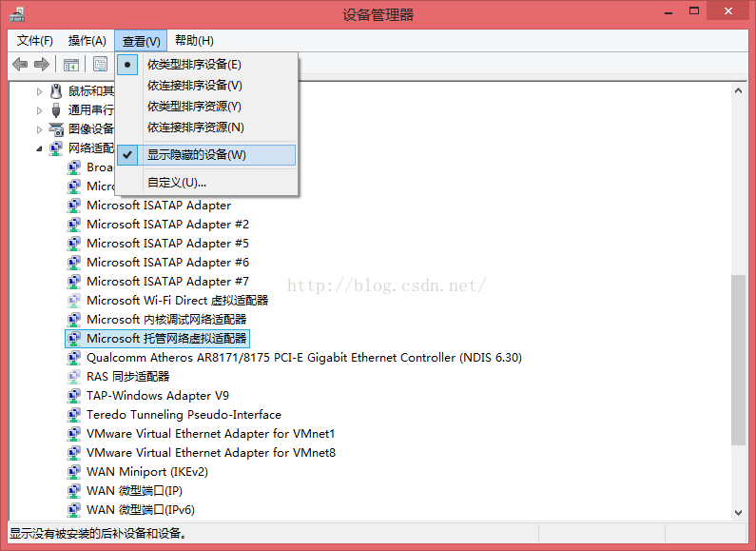Click icon beside Teredo Tunneling Pseudo-Interface
Image resolution: width=756 pixels, height=551 pixels.
(74, 415)
